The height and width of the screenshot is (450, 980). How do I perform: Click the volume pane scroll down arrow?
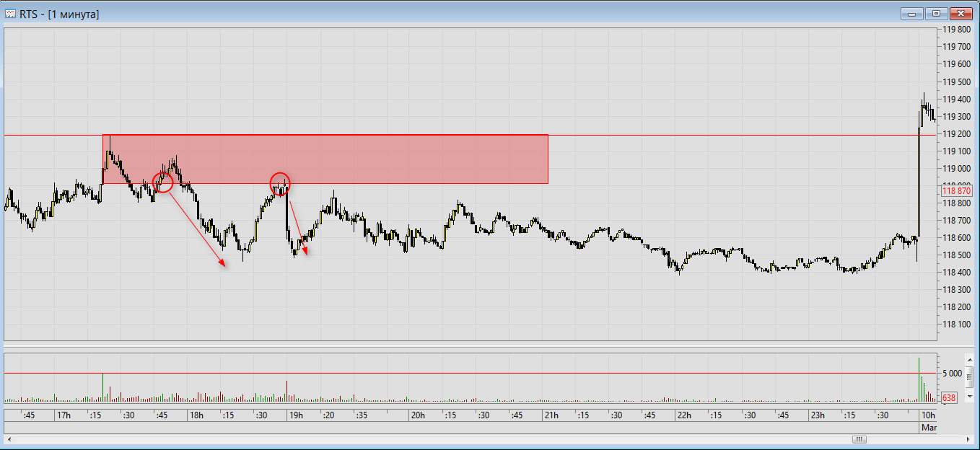pos(971,395)
